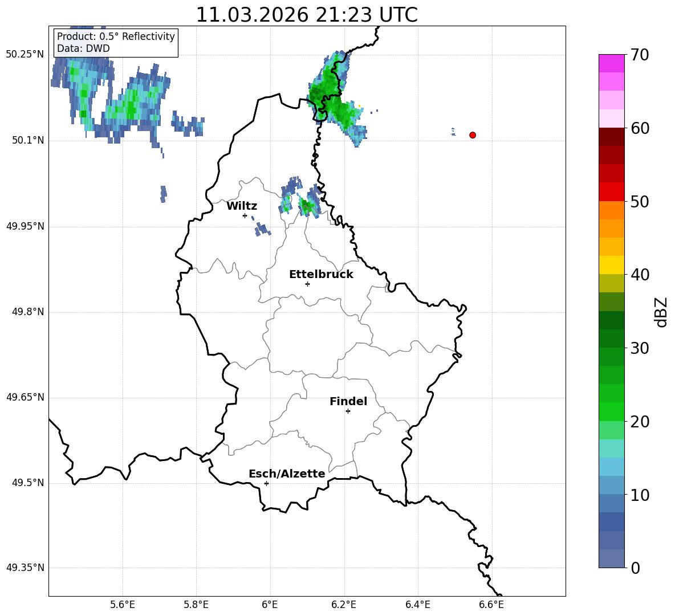Click the colorbar tick label 10

(x=640, y=495)
